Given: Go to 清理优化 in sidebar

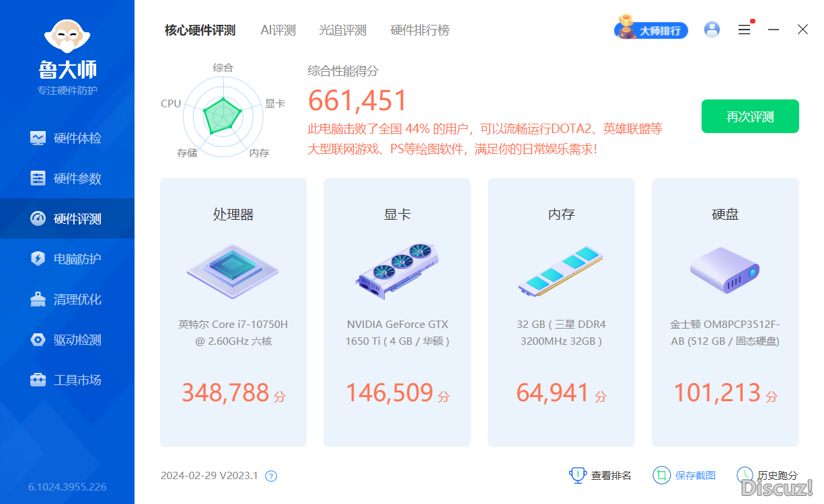Looking at the screenshot, I should [67, 300].
